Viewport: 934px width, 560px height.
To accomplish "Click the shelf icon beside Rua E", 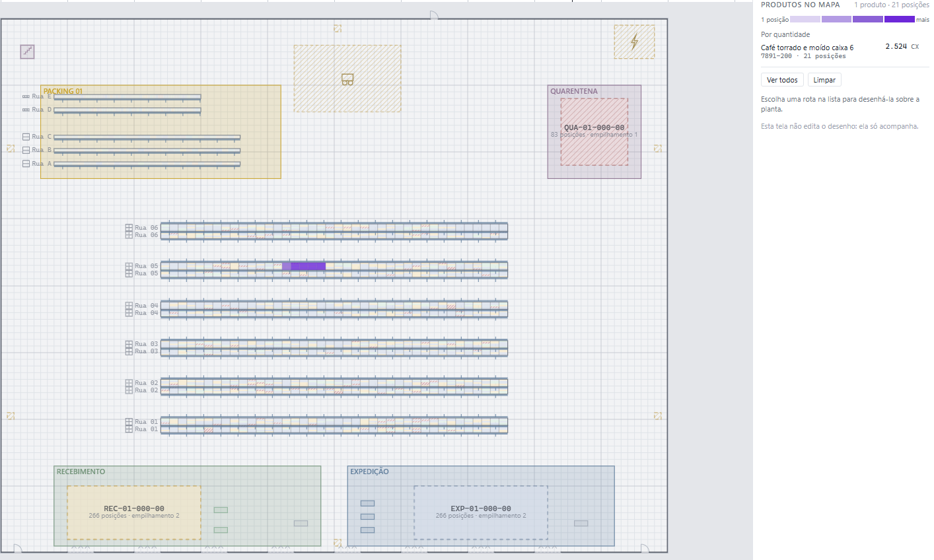I will coord(26,96).
